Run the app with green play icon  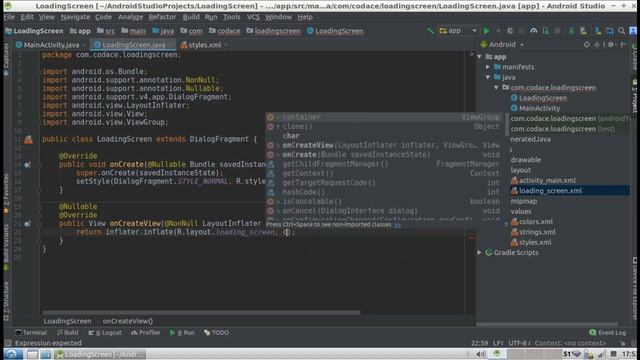coord(487,31)
